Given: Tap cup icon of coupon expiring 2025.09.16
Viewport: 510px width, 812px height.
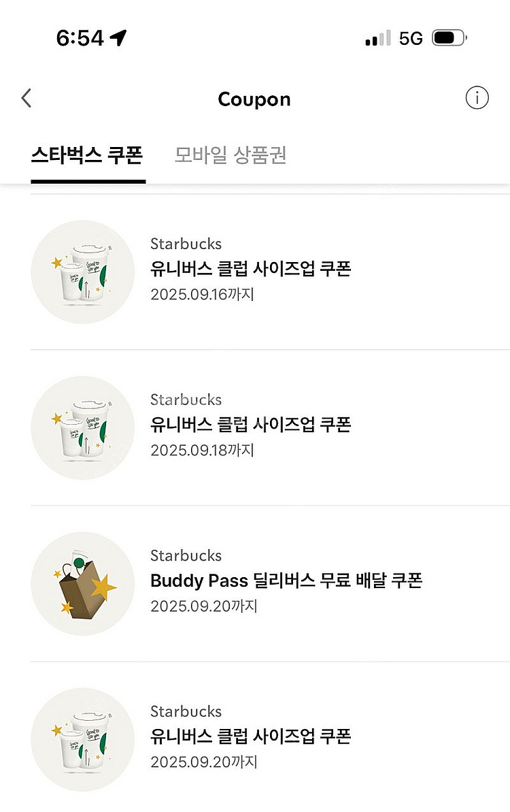Looking at the screenshot, I should tap(82, 272).
